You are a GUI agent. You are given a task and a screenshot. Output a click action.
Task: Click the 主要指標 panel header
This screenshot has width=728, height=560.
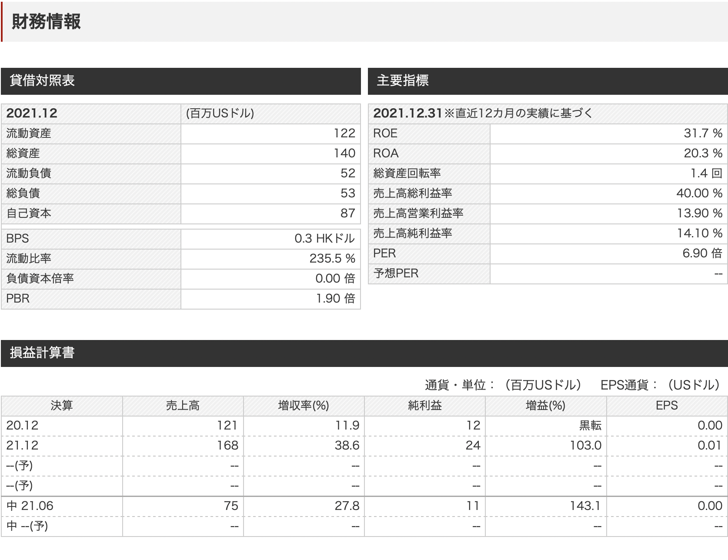coord(548,81)
